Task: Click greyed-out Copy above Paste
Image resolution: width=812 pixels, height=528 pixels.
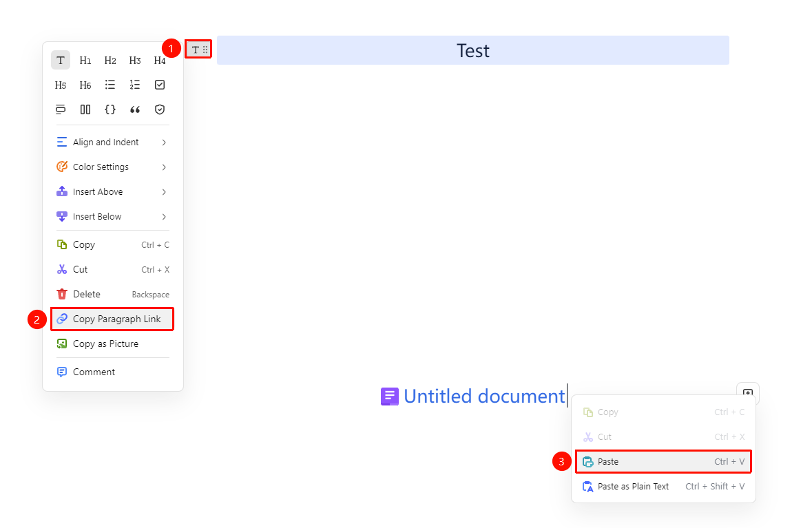Action: [x=663, y=412]
